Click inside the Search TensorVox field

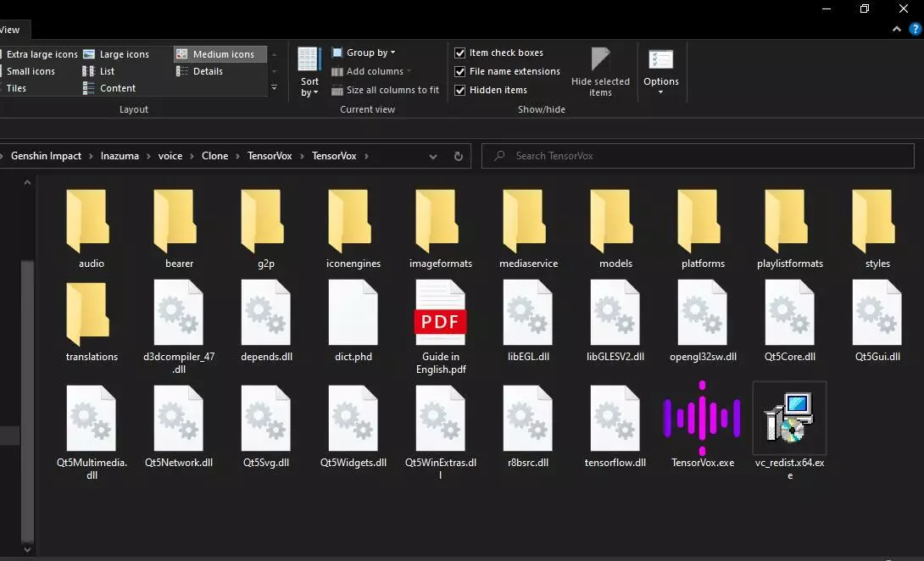tap(695, 156)
